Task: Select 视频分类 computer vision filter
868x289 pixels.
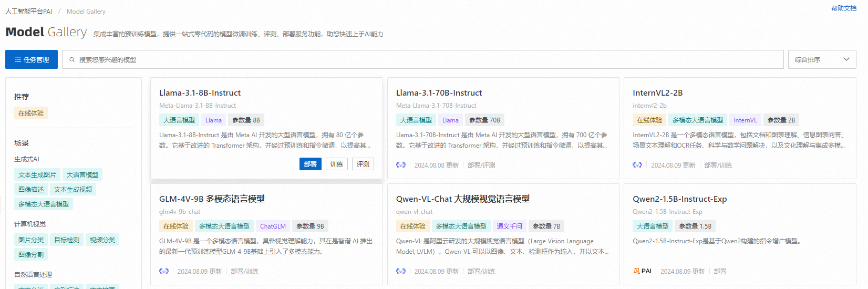Action: coord(102,240)
